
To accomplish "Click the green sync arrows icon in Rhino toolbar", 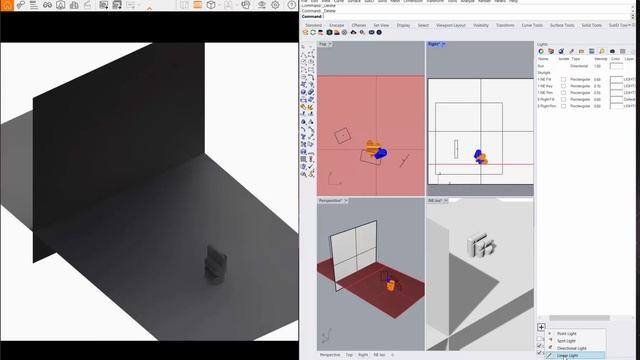I will (313, 32).
